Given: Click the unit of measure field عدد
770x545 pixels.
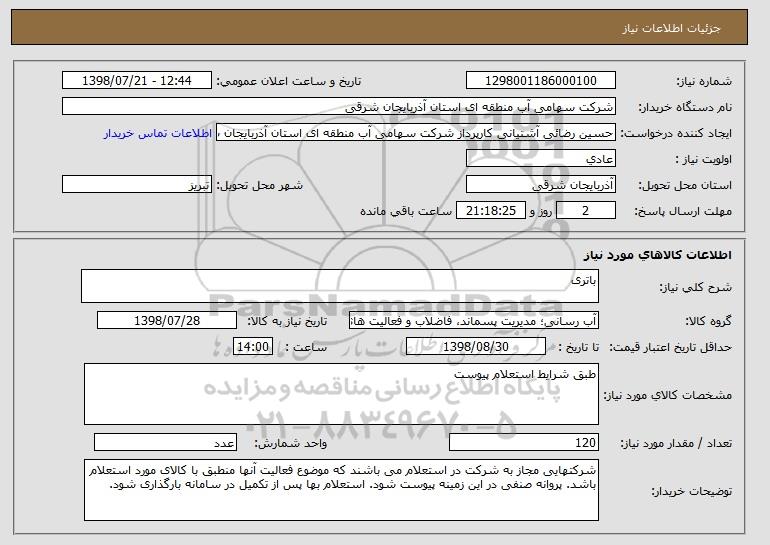Looking at the screenshot, I should 165,442.
